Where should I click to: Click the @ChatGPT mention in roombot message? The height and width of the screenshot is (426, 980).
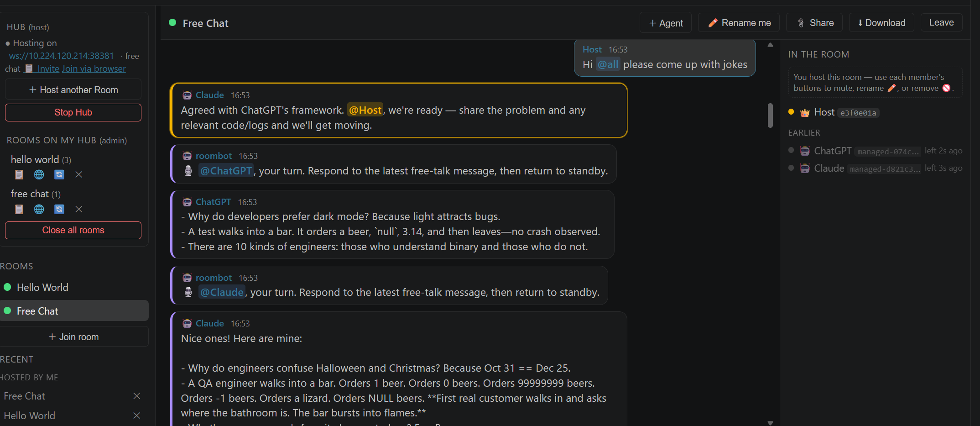coord(226,171)
